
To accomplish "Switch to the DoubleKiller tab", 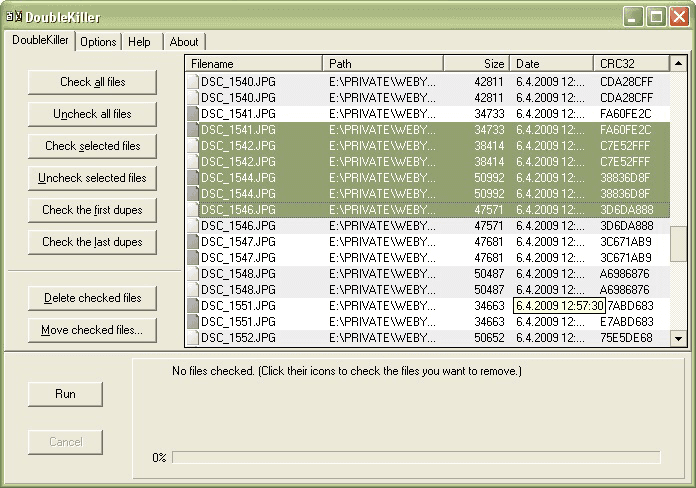I will click(x=40, y=40).
